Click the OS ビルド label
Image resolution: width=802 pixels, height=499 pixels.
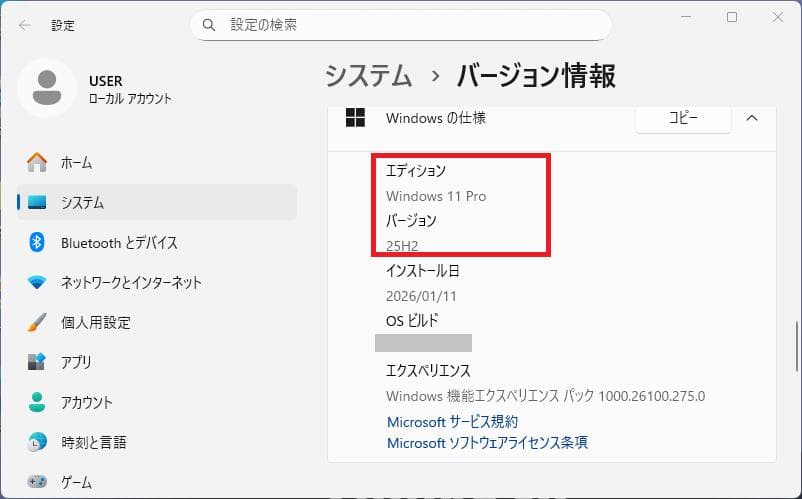(412, 321)
